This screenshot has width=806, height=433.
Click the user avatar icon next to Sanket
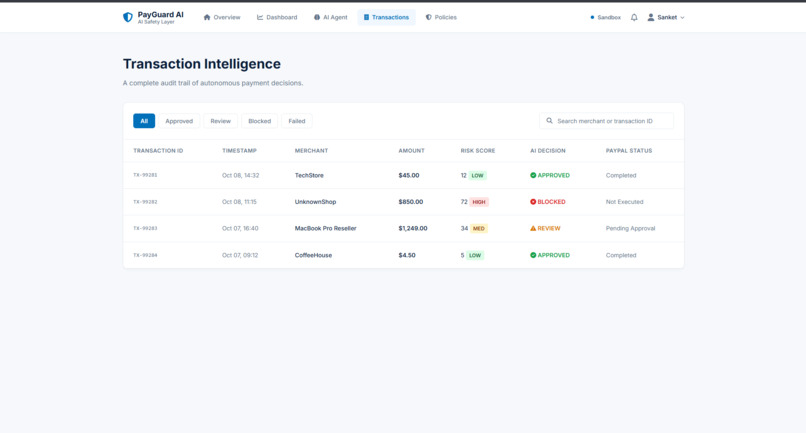coord(651,17)
